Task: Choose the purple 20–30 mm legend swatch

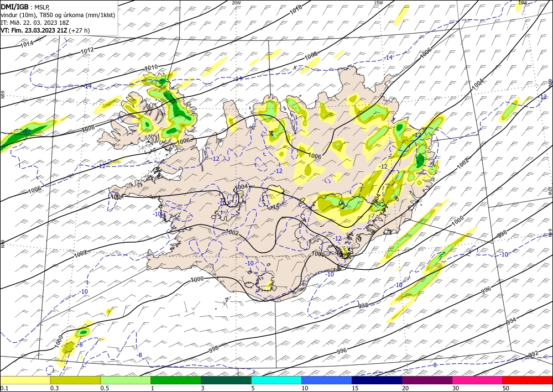Action: tap(427, 380)
